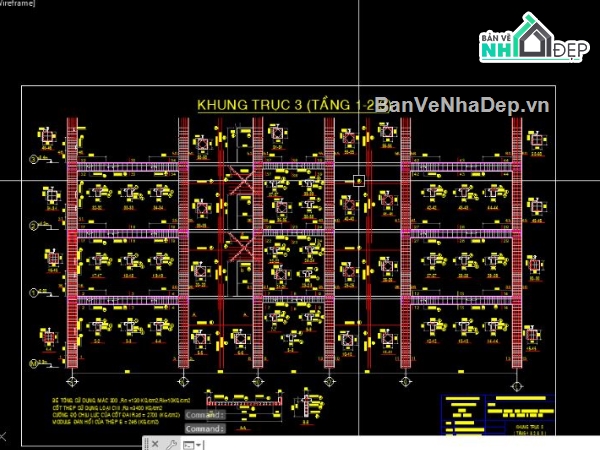
Task: Click the top Command: history line
Action: point(204,414)
